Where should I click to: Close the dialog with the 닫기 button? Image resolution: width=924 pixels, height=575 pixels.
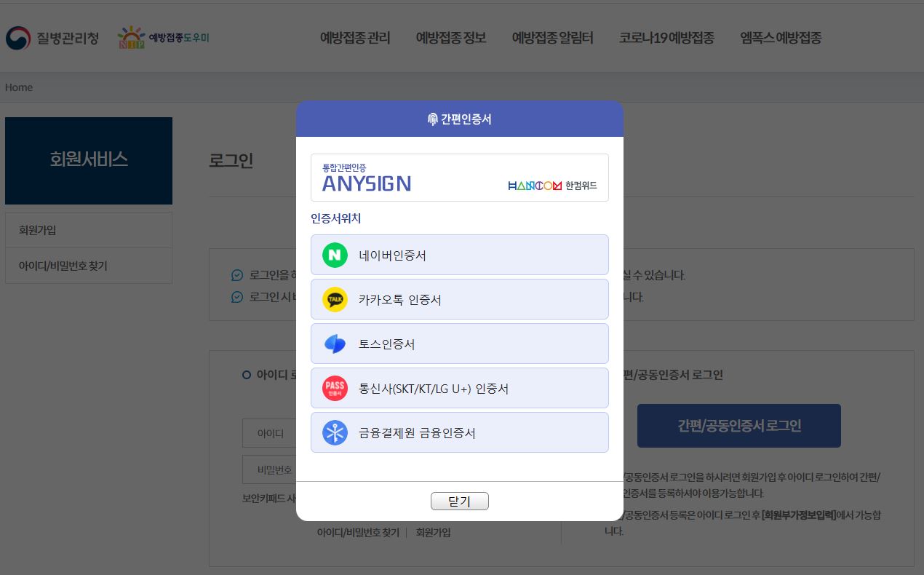(x=460, y=501)
